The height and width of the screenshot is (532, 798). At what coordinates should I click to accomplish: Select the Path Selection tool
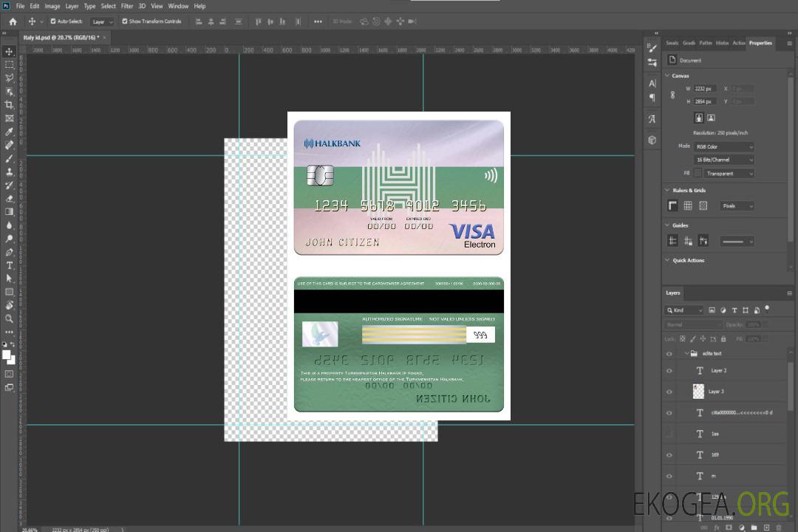click(x=9, y=279)
